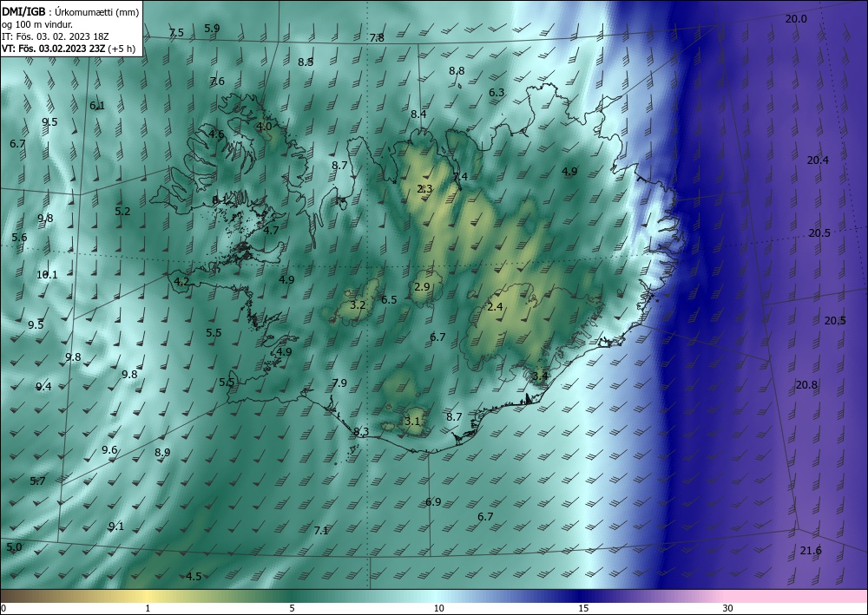The width and height of the screenshot is (868, 615).
Task: Click the 2.4 value on the glacier
Action: (495, 307)
